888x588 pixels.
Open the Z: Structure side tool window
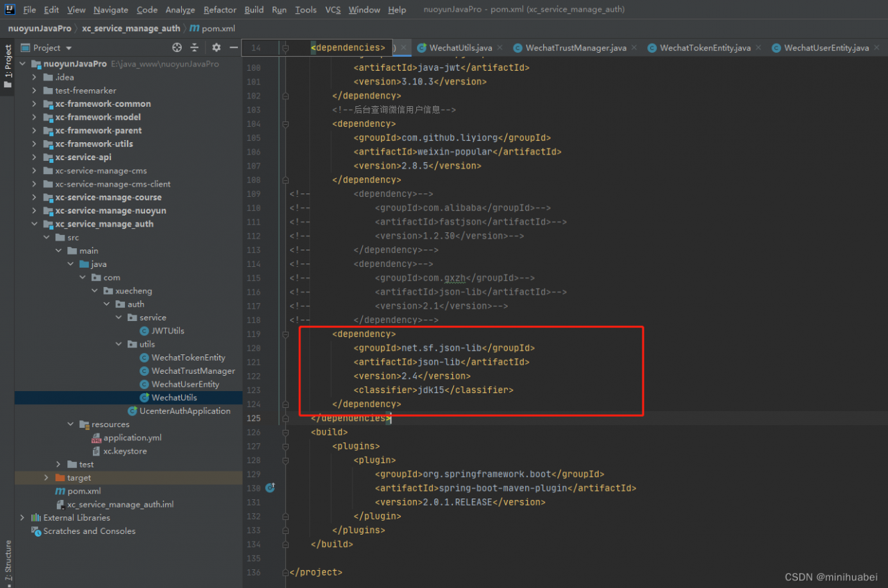click(x=8, y=560)
